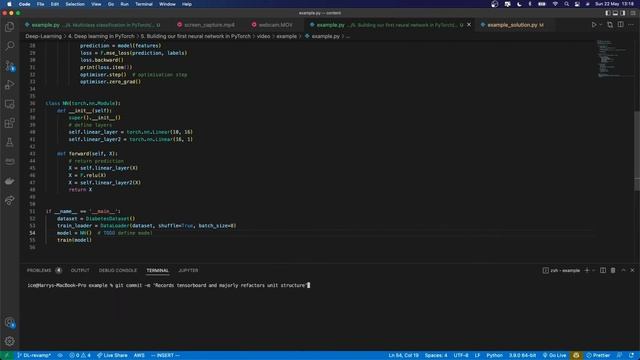640x360 pixels.
Task: Open the Live Share activity bar view
Action: point(9,200)
